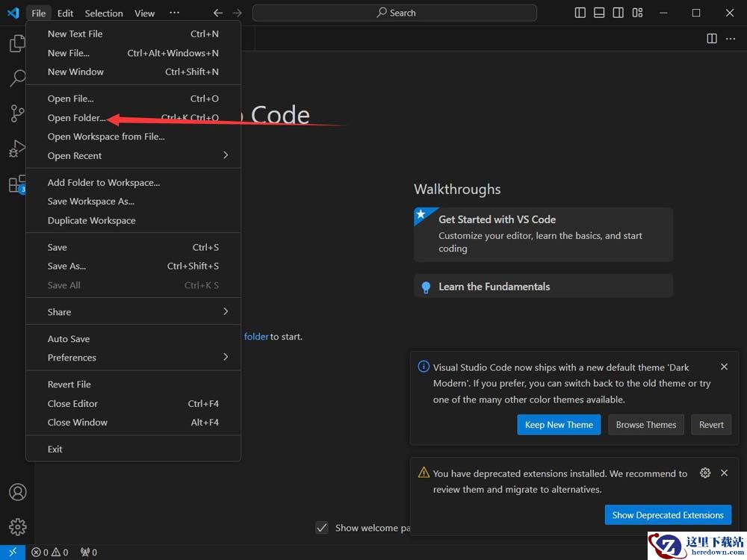Choose New File... menu entry

tap(134, 53)
